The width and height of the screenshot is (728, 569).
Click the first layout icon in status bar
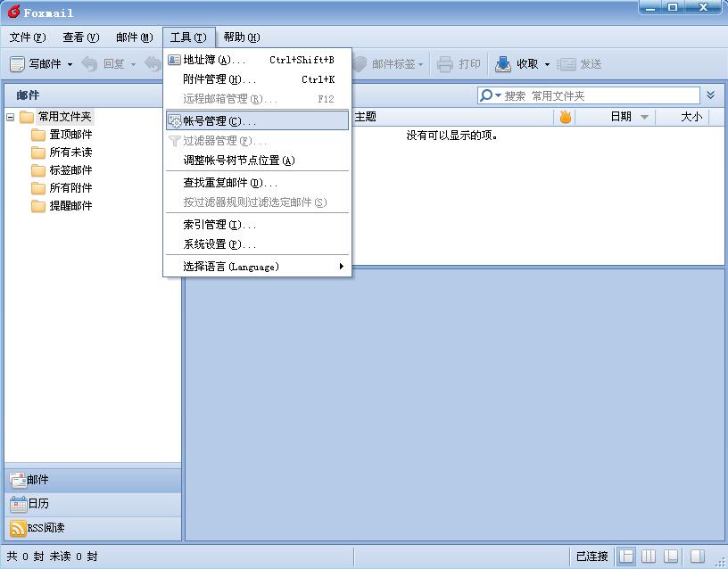pos(626,556)
